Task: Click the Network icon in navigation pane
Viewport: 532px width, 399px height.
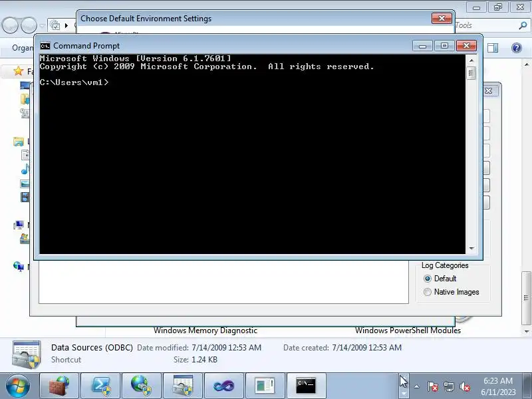Action: click(x=19, y=267)
